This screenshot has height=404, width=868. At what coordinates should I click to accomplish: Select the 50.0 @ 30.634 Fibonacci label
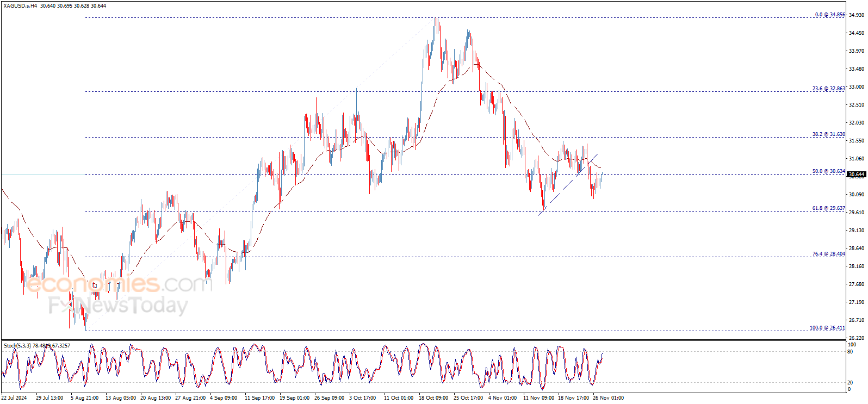pos(829,171)
